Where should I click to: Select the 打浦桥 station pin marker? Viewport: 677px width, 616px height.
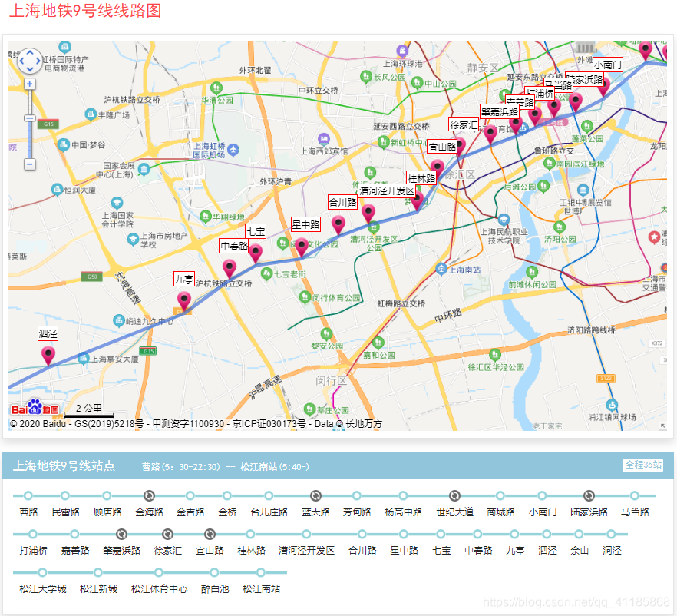[536, 116]
